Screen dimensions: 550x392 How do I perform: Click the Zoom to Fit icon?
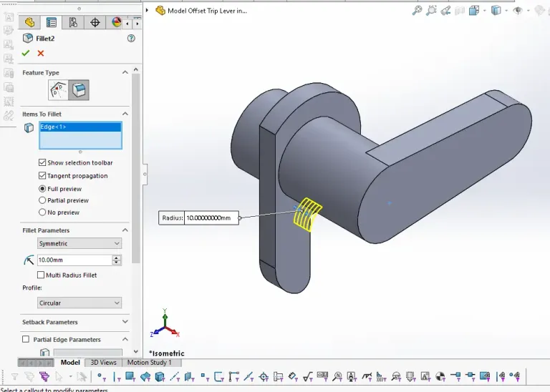coord(417,11)
